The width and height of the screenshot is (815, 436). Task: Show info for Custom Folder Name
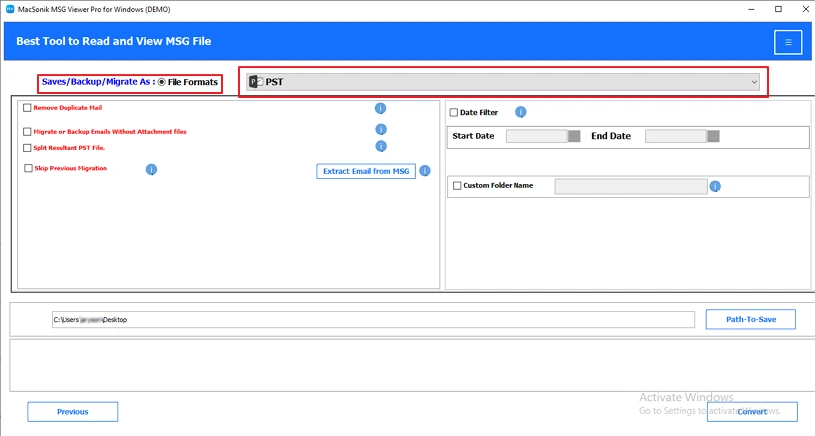coord(715,186)
